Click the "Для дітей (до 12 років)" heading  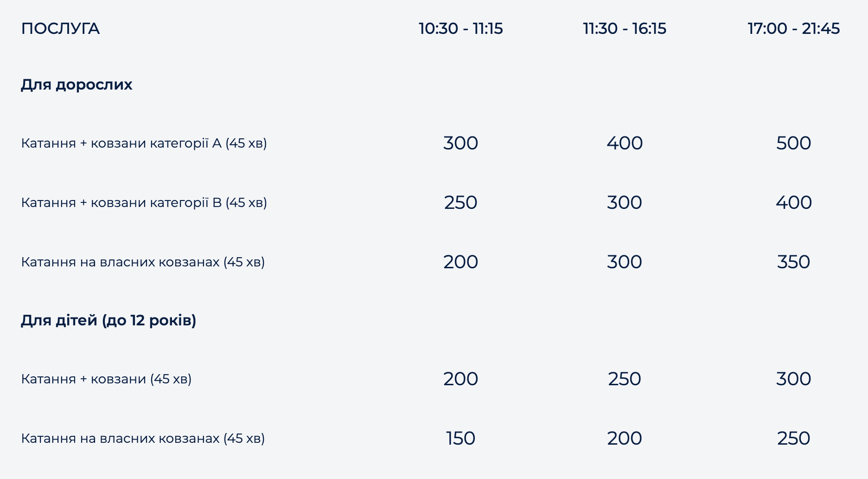[x=108, y=320]
